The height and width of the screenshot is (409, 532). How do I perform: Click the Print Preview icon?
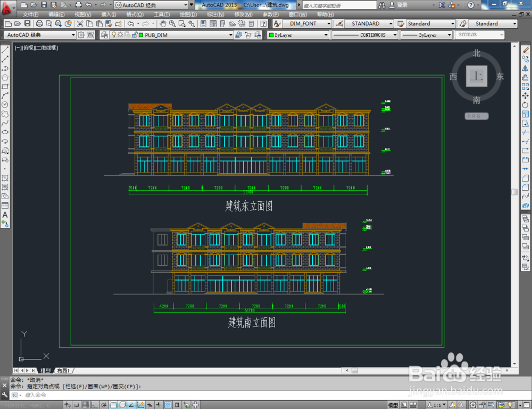click(49, 23)
